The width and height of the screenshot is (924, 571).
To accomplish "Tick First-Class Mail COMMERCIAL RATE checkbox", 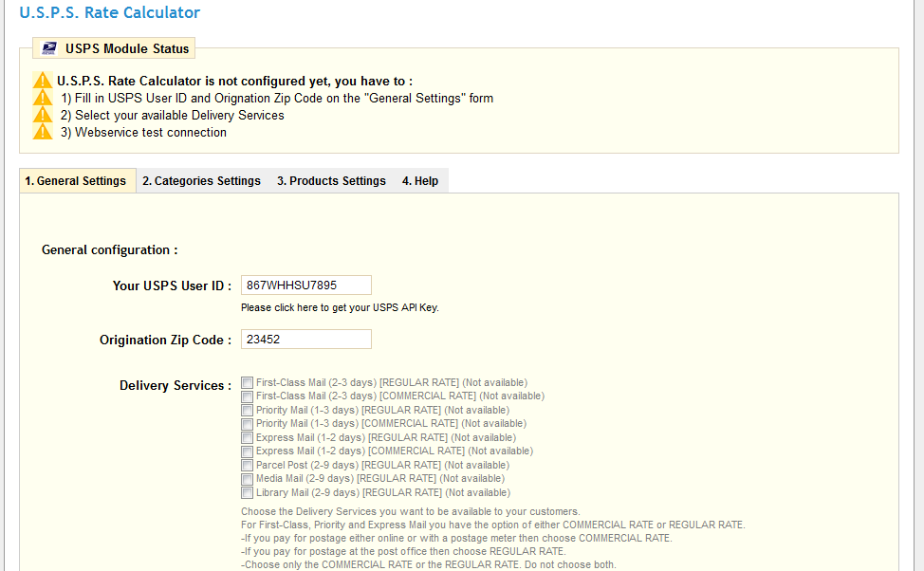I will coord(248,396).
